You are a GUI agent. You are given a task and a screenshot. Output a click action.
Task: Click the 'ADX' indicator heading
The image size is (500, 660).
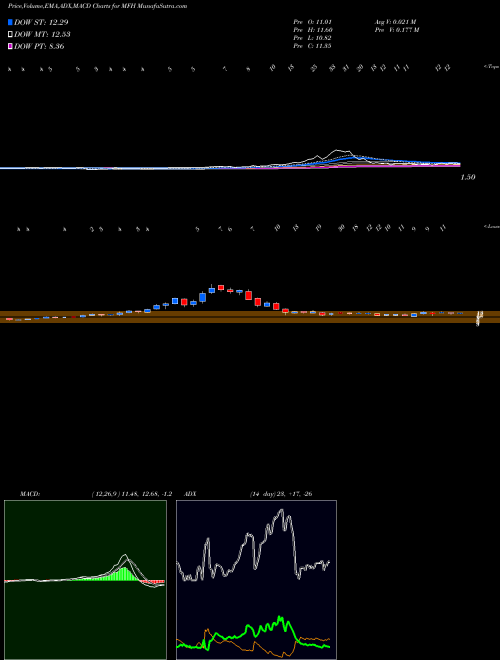pos(191,494)
